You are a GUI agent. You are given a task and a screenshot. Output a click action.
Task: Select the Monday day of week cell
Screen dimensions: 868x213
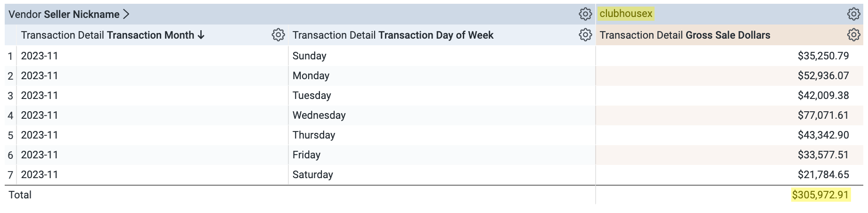tap(311, 75)
